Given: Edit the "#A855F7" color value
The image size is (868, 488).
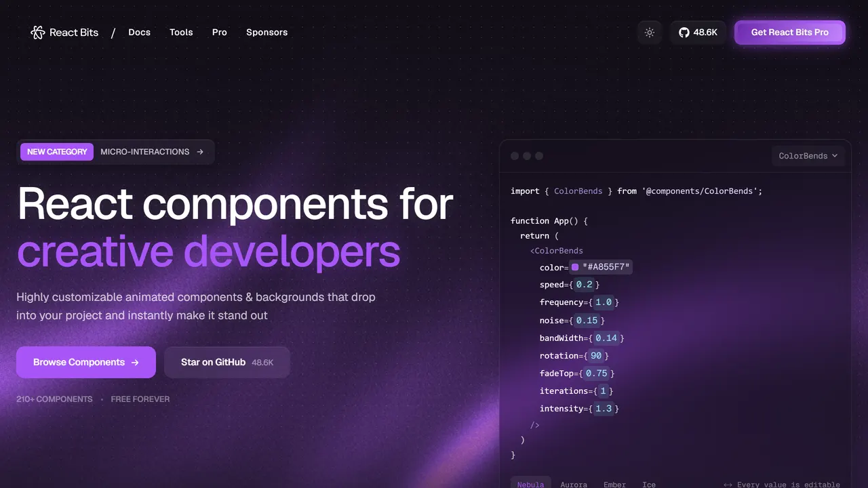Looking at the screenshot, I should click(607, 268).
